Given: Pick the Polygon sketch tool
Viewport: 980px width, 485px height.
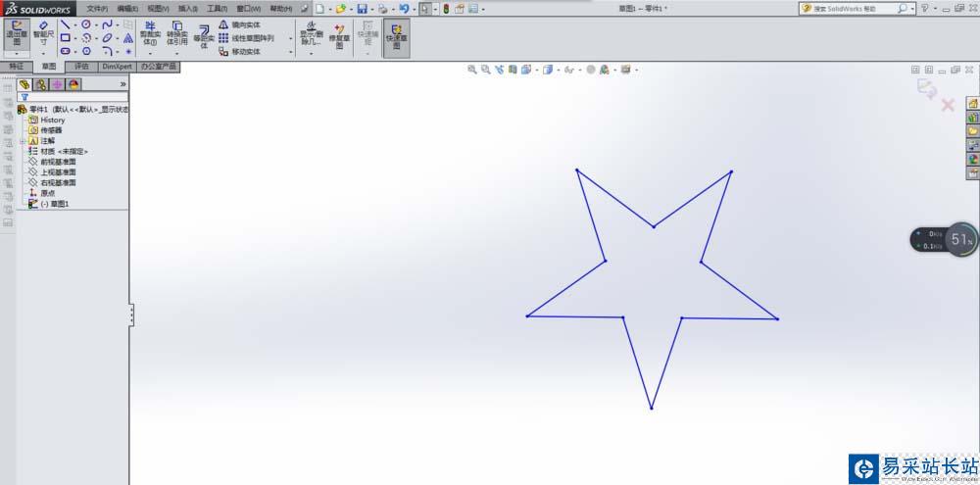Looking at the screenshot, I should [x=86, y=51].
